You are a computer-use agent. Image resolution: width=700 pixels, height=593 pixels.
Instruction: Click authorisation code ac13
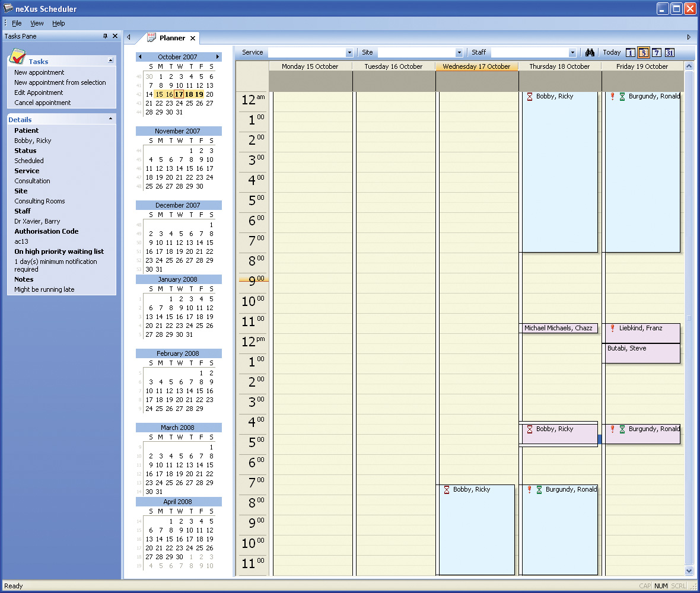tap(21, 241)
